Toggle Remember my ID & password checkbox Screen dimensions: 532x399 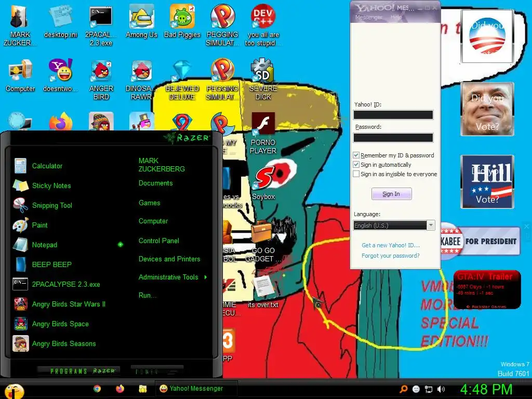356,155
